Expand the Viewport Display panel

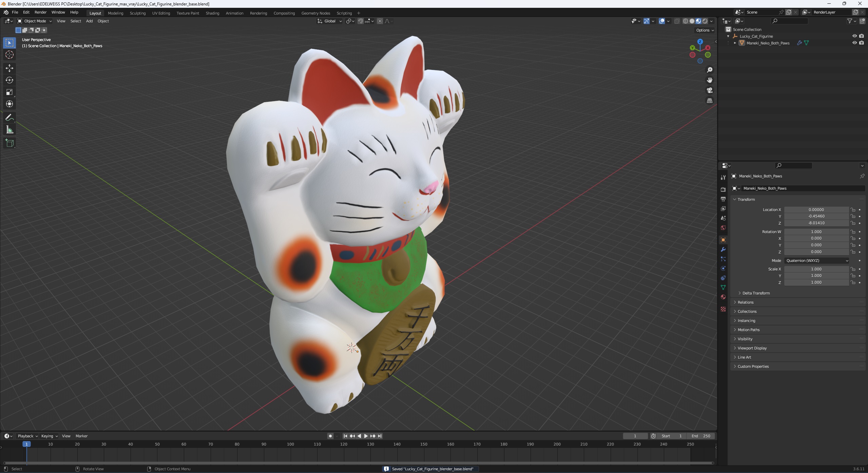[752, 348]
